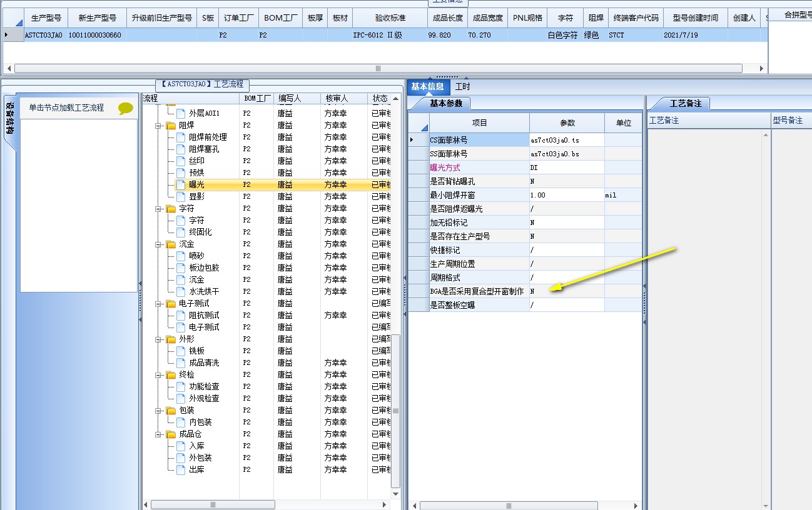Select the 外包装 tree item
Viewport: 812px width, 510px height.
pos(200,458)
